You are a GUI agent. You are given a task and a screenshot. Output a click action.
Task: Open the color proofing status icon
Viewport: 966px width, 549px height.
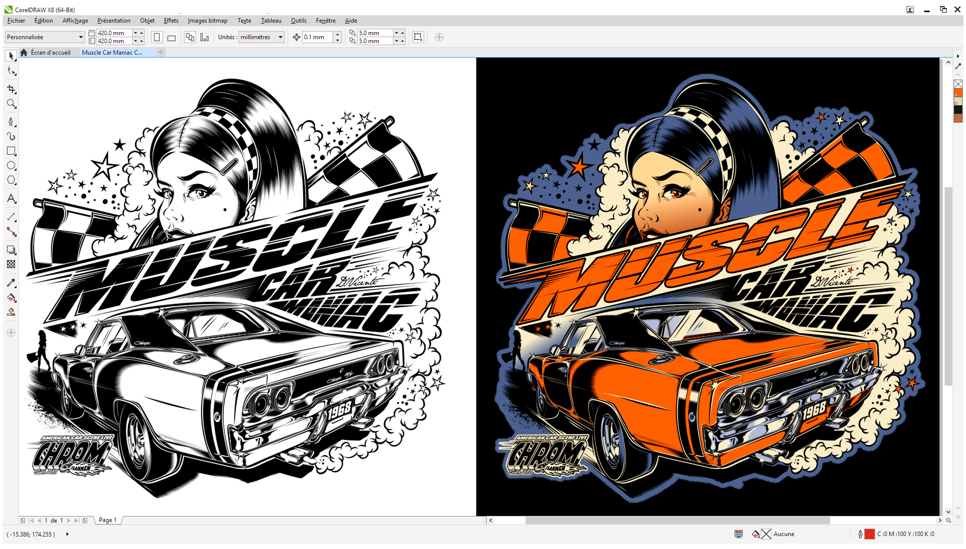[x=739, y=534]
